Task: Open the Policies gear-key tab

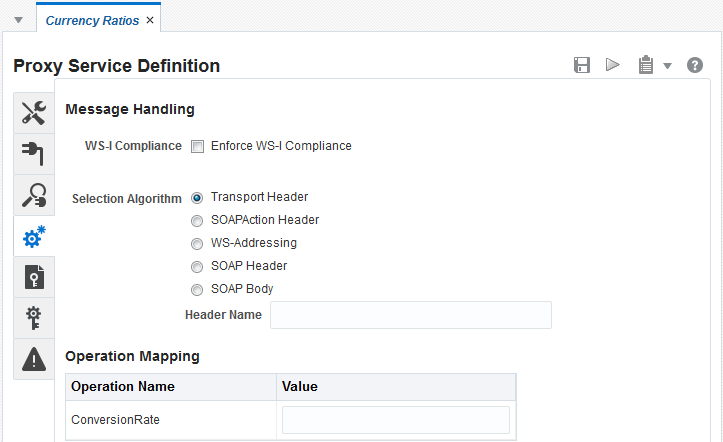Action: pos(34,318)
